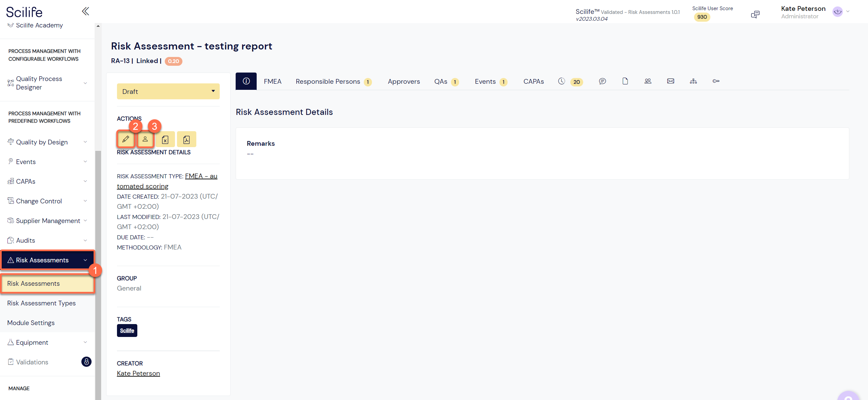
Task: Open the hierarchy tree icon tab
Action: [x=693, y=81]
